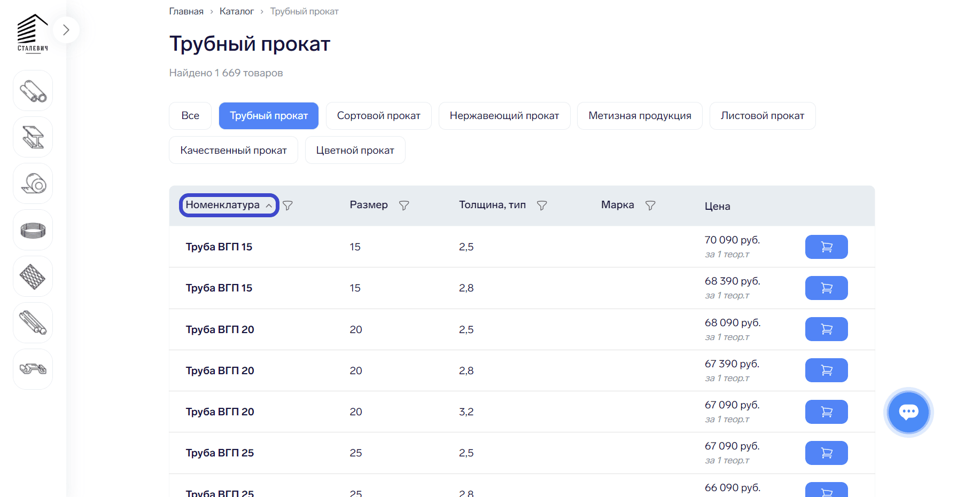The image size is (980, 497).
Task: Click the price 67 390 руб.
Action: pyautogui.click(x=732, y=364)
